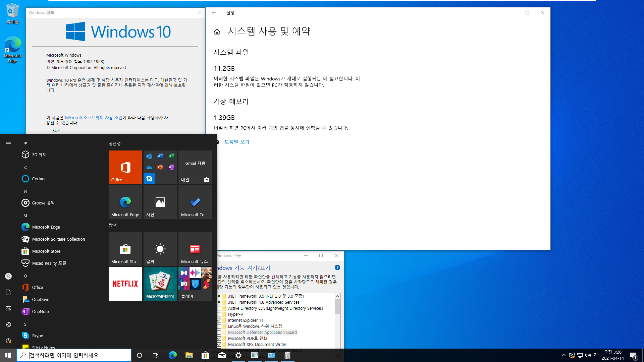Open the 날씨 weather tile

160,249
